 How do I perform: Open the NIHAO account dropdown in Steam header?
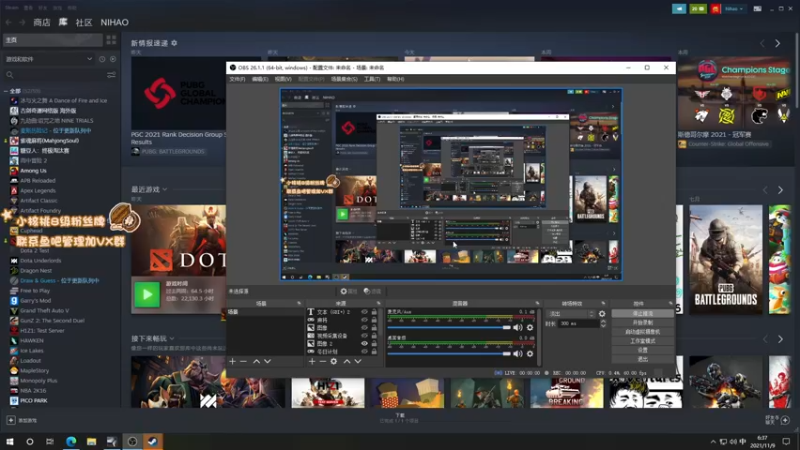tap(734, 9)
